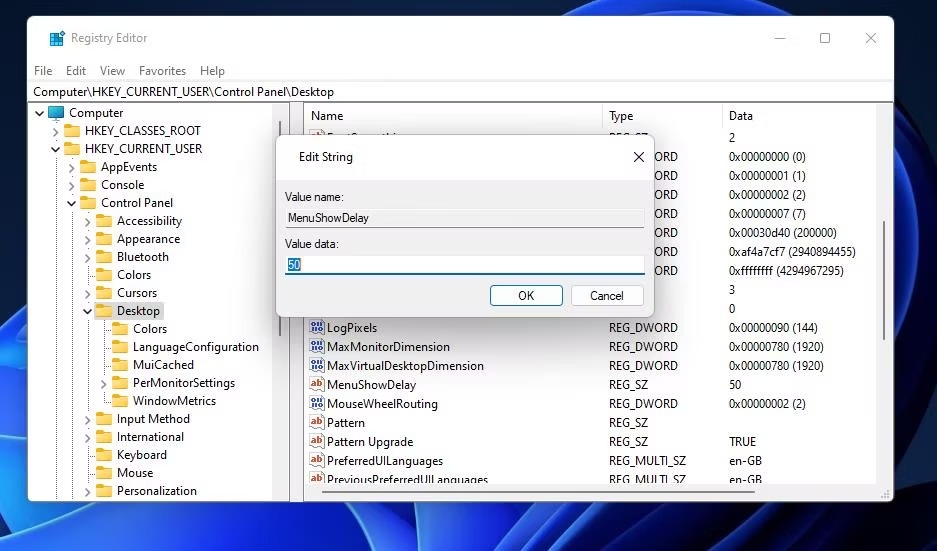This screenshot has width=937, height=551.
Task: Confirm the Edit String dialog with OK
Action: (526, 295)
